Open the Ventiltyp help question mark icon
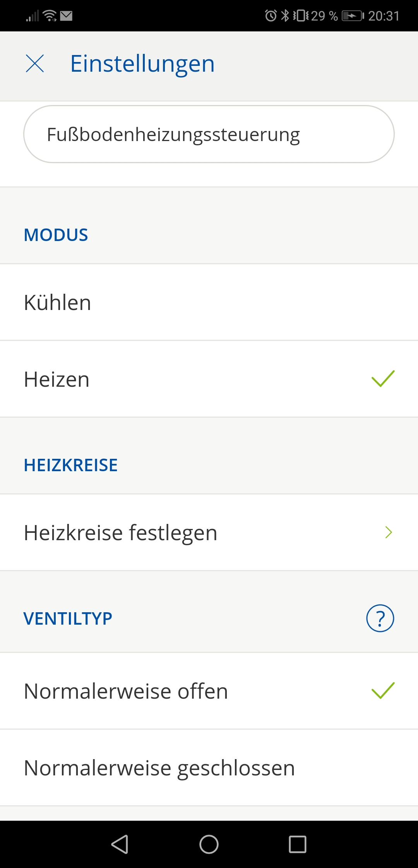418x868 pixels. 380,618
